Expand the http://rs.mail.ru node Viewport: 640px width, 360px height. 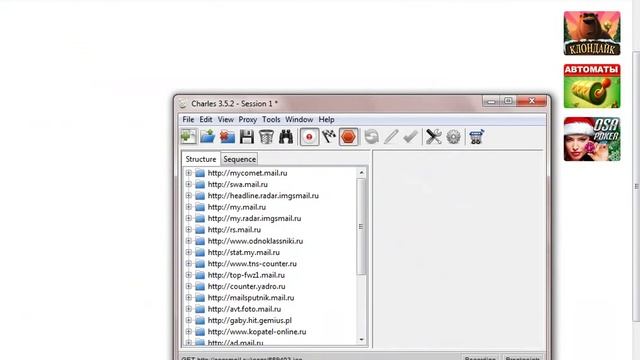point(189,230)
